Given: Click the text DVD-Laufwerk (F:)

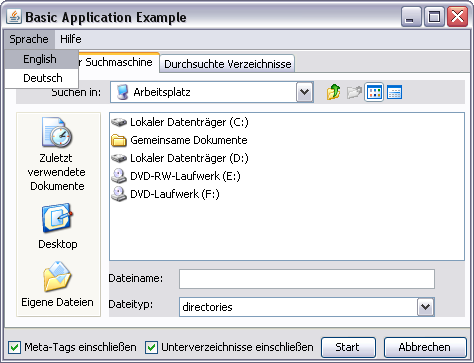Looking at the screenshot, I should pos(175,194).
